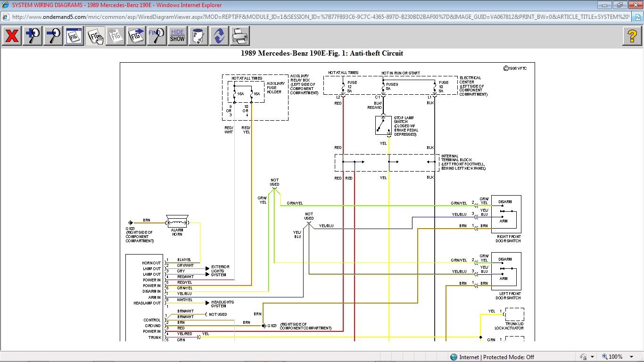Screen dimensions: 644x362
Task: Toggle the Hide/Show wires button
Action: click(177, 36)
